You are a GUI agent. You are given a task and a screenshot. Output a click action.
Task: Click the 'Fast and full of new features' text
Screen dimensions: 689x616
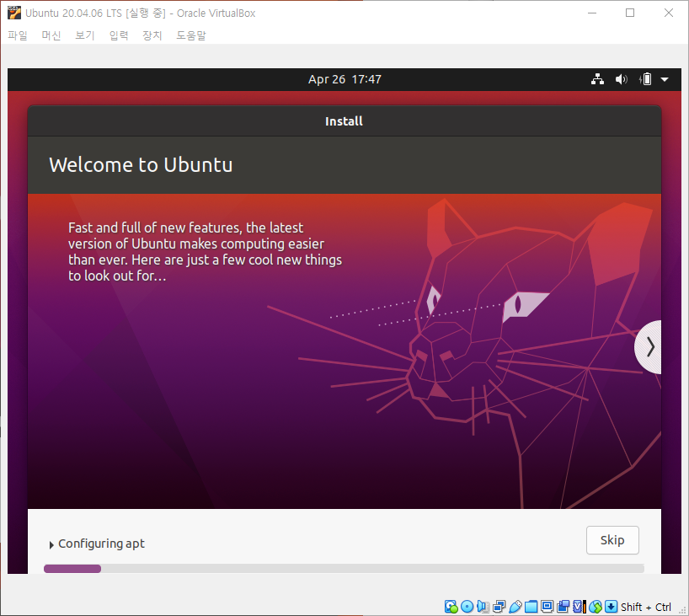click(205, 251)
